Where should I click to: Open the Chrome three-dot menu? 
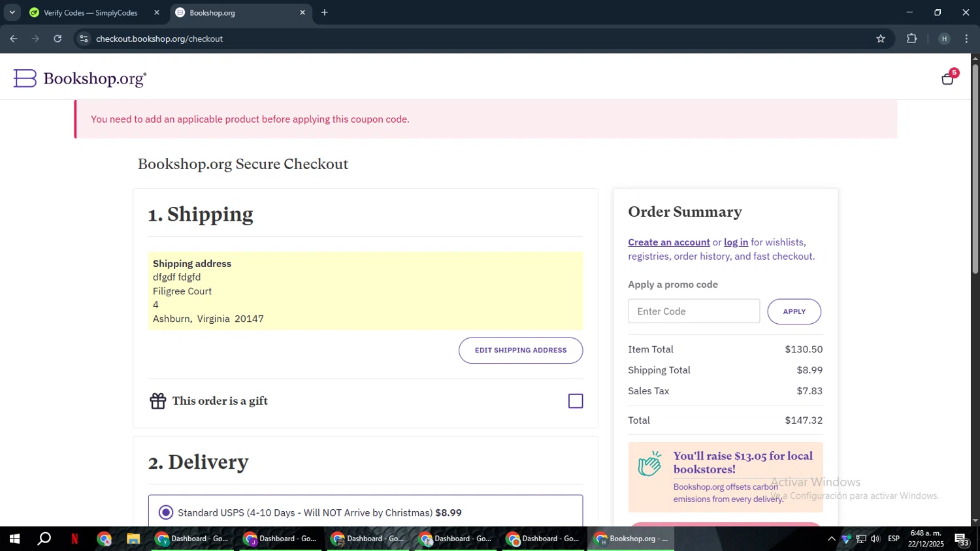point(966,39)
